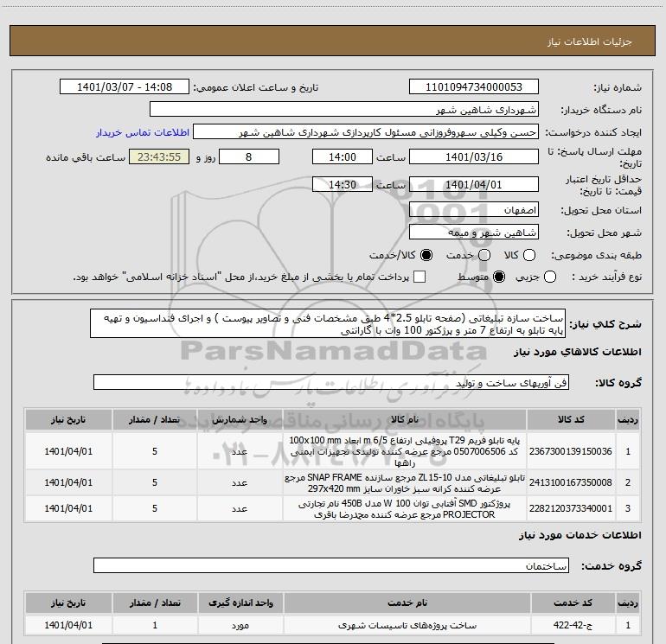Click the اطلاعات خدمات مورد نیاز heading
This screenshot has height=644, width=666.
(x=580, y=535)
